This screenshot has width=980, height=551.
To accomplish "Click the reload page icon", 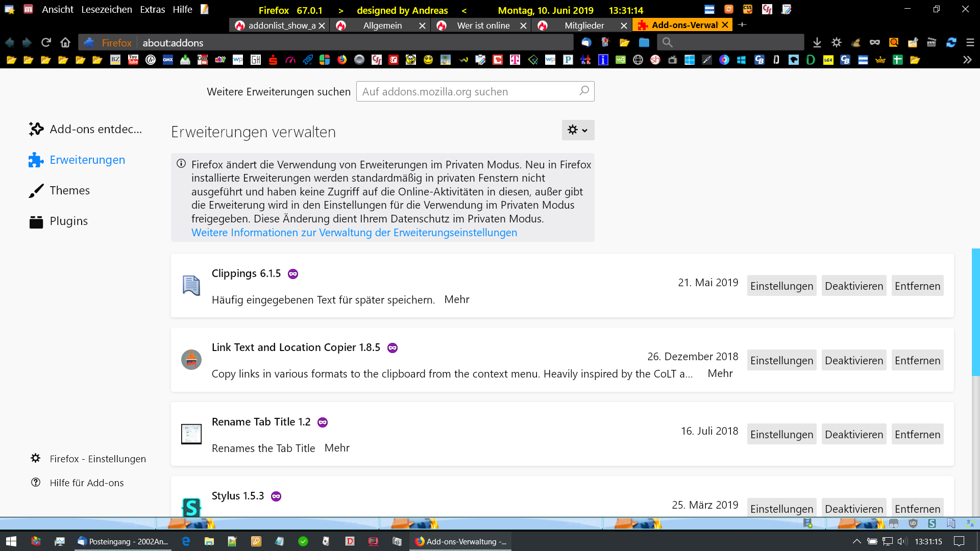I will pos(46,42).
